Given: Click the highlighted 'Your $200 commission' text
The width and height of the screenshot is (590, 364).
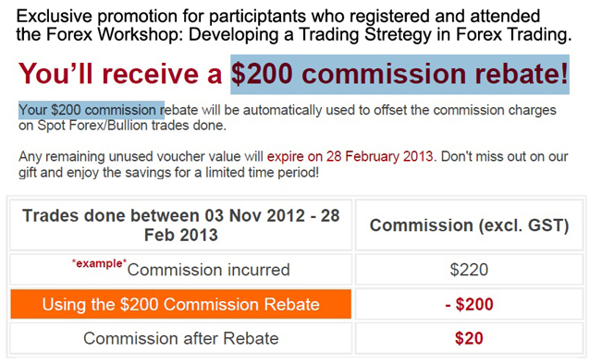Looking at the screenshot, I should (91, 110).
